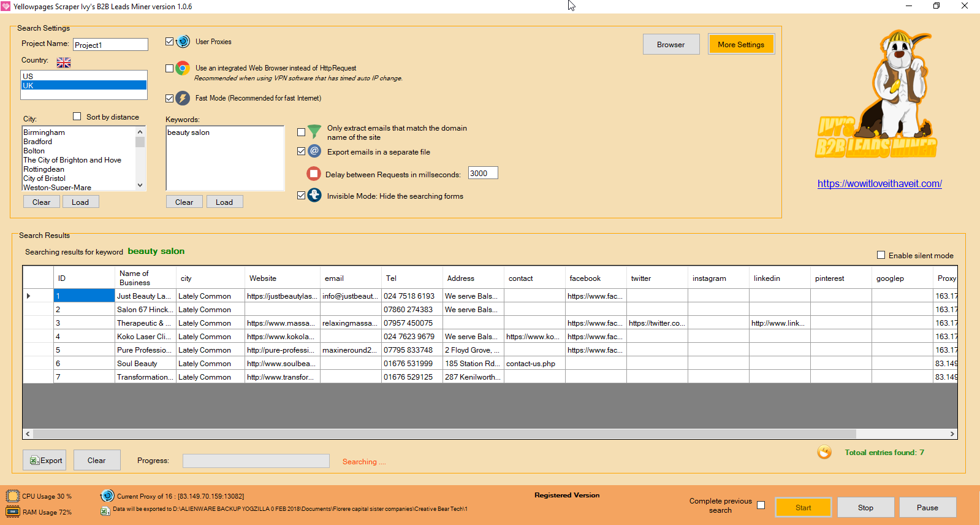The image size is (980, 525).
Task: Load a city list
Action: click(x=80, y=202)
